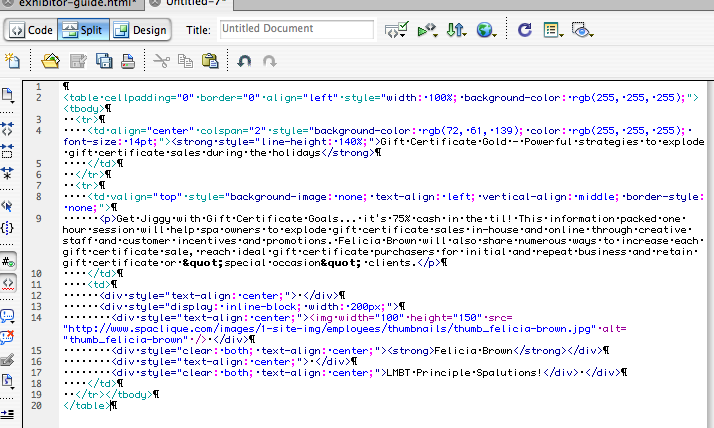The height and width of the screenshot is (428, 714).
Task: Switch to Code view
Action: tap(31, 30)
